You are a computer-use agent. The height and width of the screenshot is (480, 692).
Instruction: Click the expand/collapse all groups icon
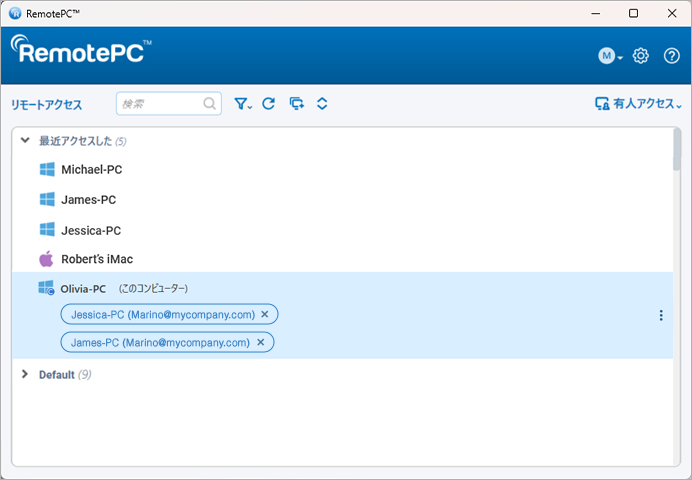click(x=322, y=104)
